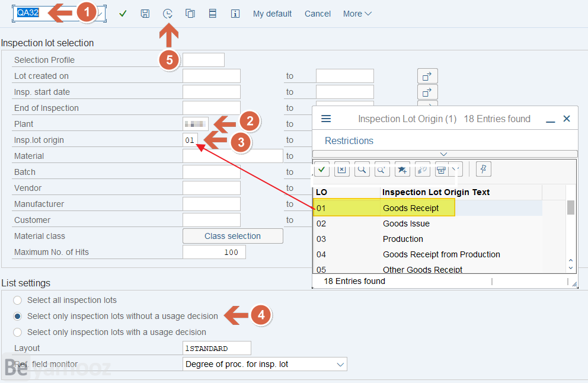This screenshot has height=383, width=588.
Task: Expand the More menu in toolbar
Action: click(357, 14)
